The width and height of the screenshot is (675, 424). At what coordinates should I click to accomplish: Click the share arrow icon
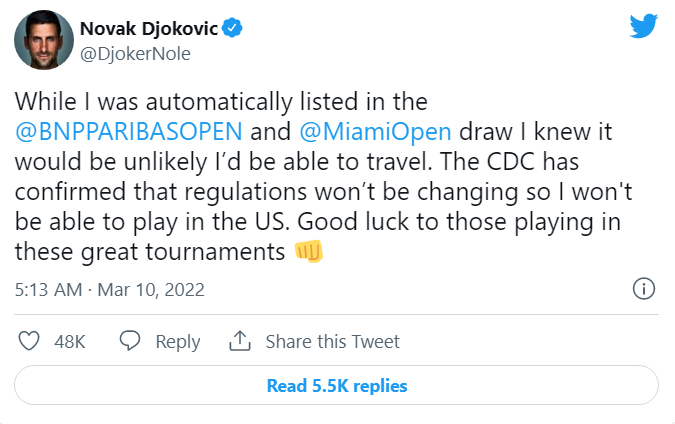point(240,341)
